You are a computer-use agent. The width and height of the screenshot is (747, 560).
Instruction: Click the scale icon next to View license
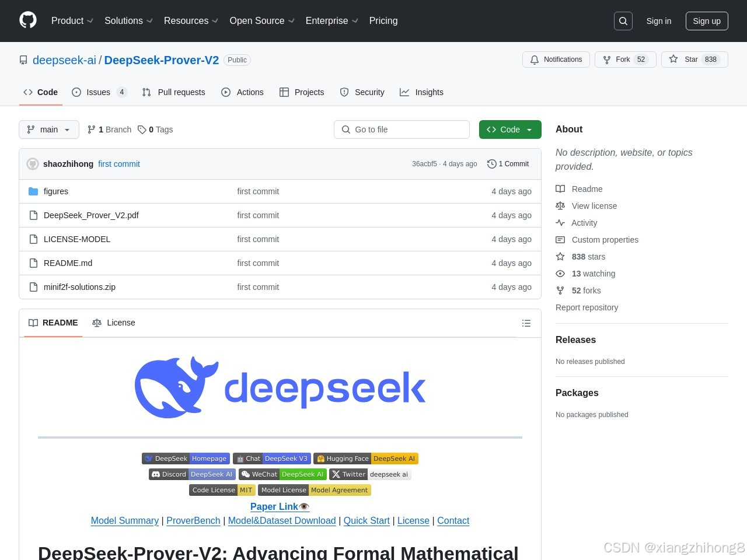560,206
